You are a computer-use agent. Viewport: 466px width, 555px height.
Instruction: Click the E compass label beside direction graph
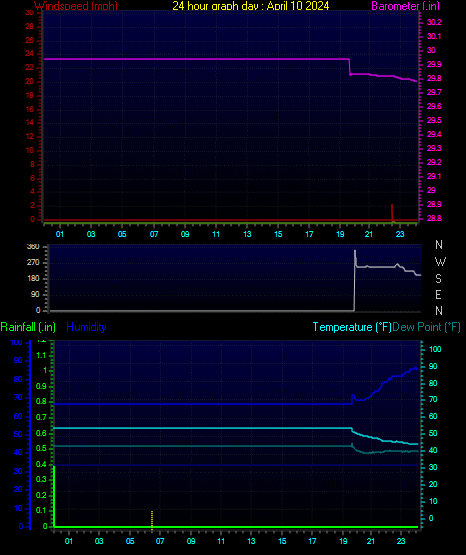tap(438, 294)
